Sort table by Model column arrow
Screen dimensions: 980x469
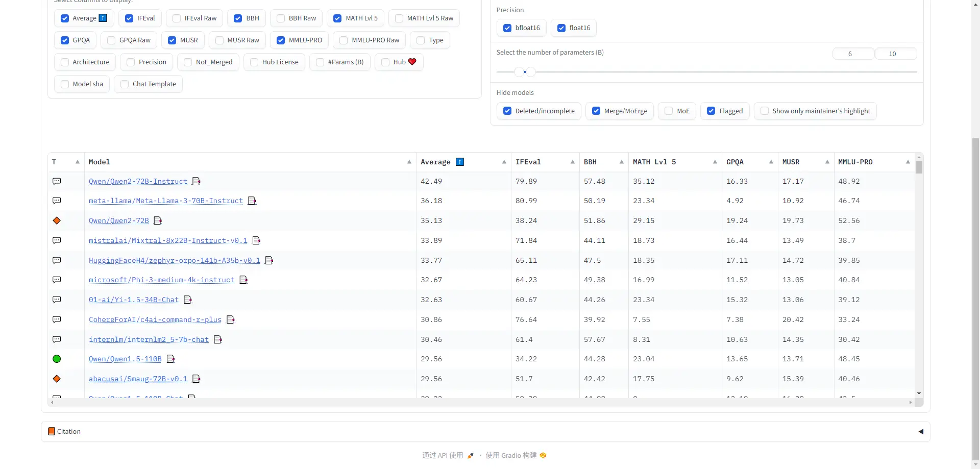(x=409, y=162)
